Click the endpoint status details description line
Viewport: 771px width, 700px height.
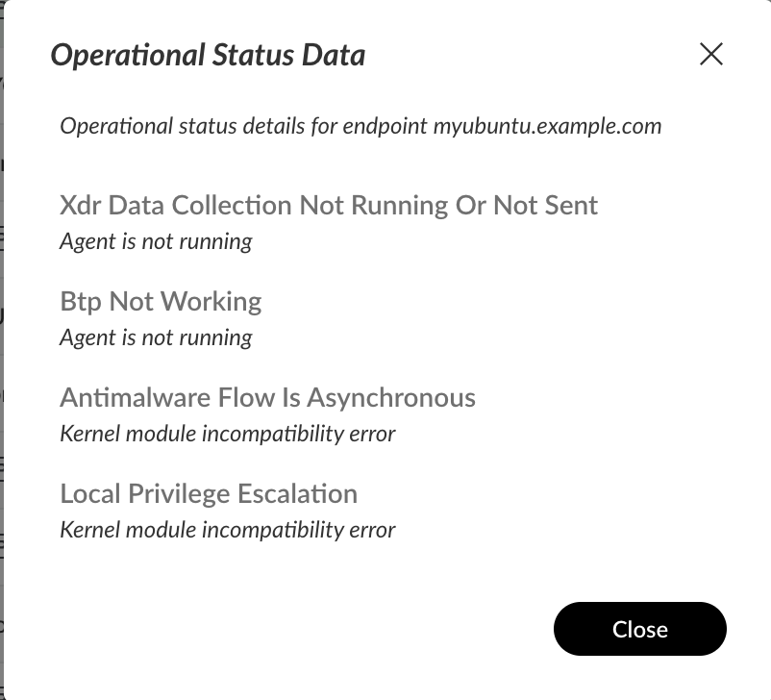tap(360, 126)
